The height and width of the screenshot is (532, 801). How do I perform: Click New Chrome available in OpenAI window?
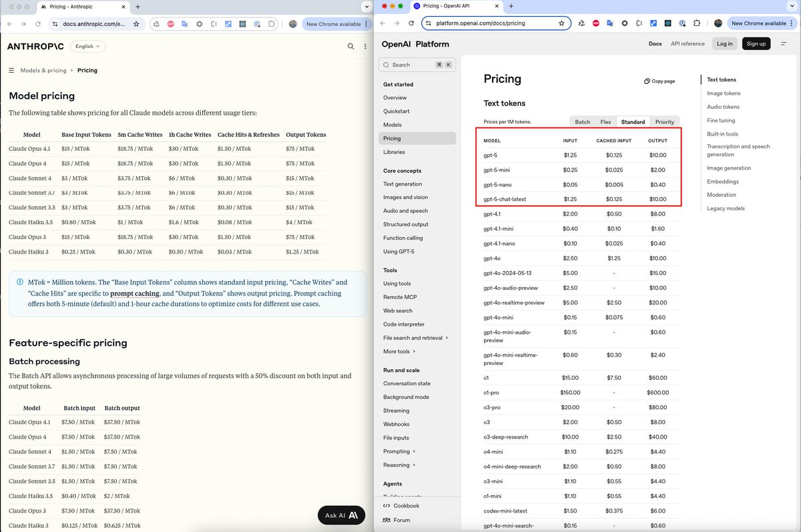pyautogui.click(x=758, y=23)
